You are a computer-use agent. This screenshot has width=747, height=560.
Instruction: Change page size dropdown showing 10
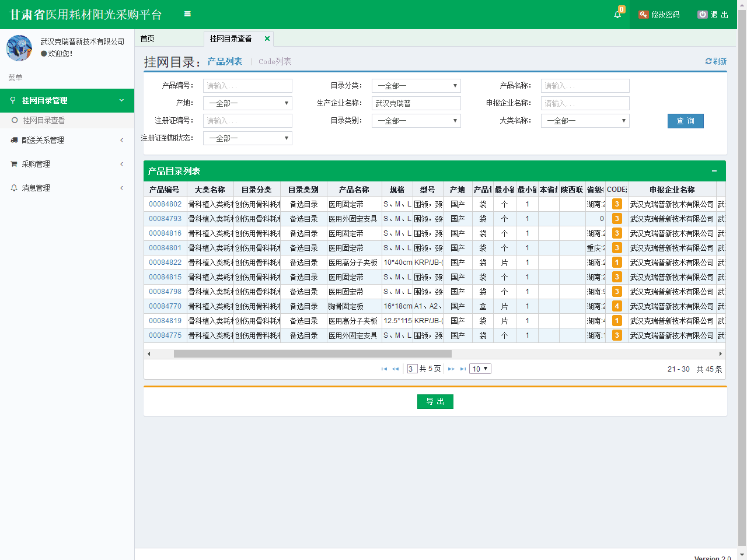480,369
